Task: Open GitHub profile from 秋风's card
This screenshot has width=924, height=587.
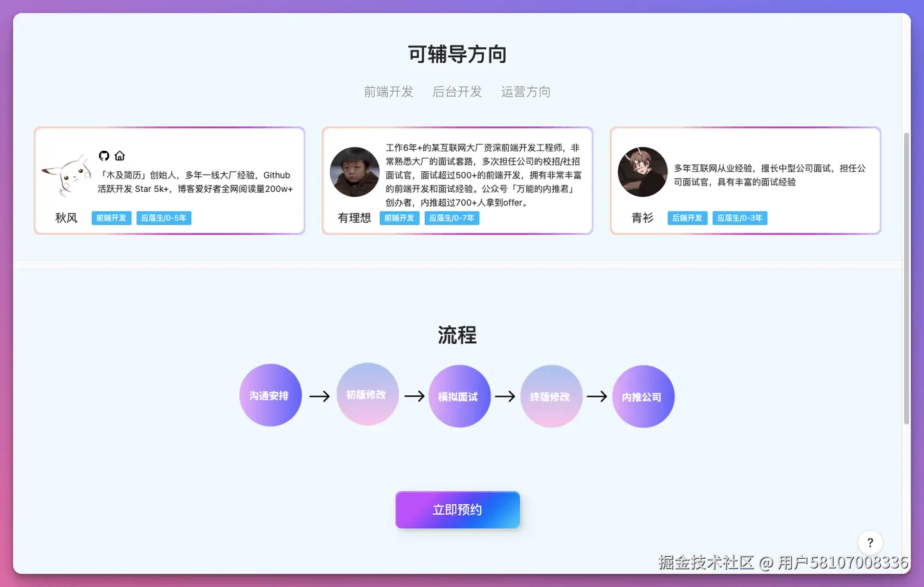Action: (x=103, y=155)
